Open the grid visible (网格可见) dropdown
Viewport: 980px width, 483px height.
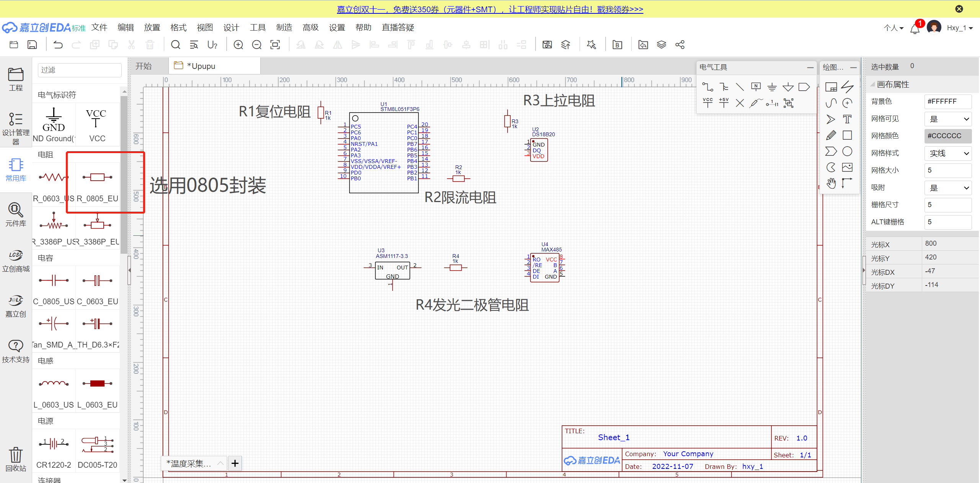click(948, 119)
